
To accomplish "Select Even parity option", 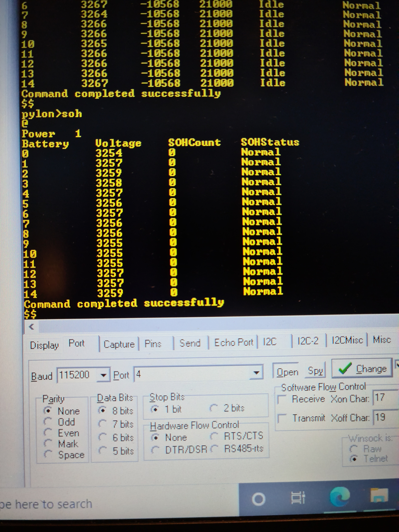I will click(62, 433).
